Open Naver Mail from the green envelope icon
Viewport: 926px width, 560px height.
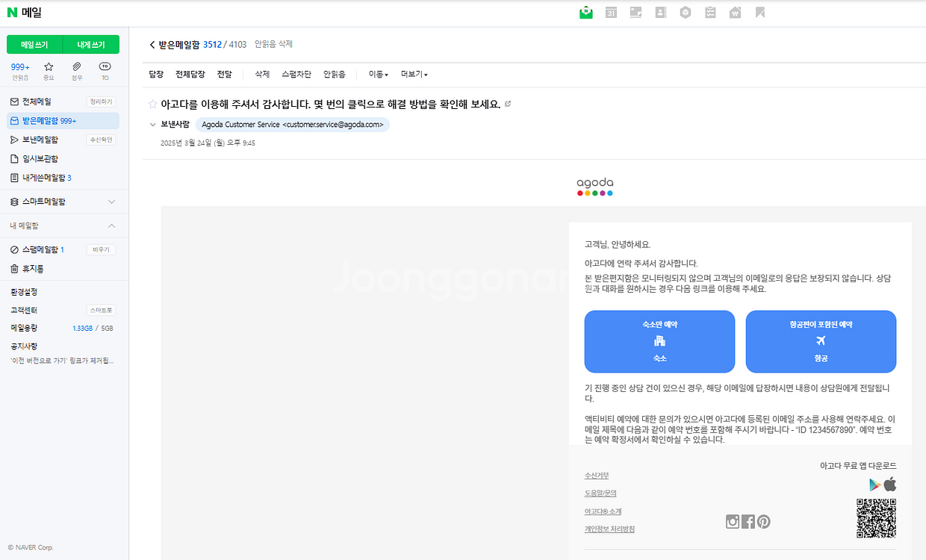pyautogui.click(x=586, y=13)
